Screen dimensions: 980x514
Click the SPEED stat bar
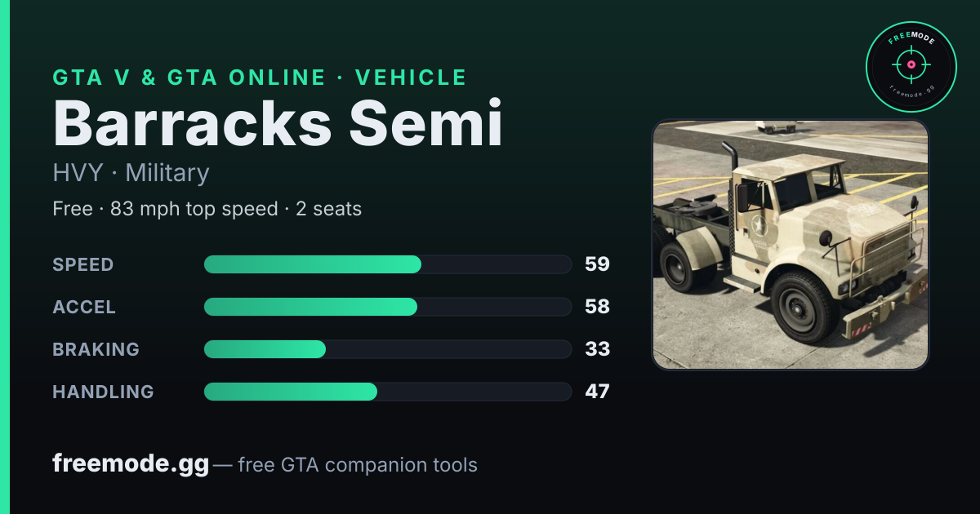[x=387, y=264]
